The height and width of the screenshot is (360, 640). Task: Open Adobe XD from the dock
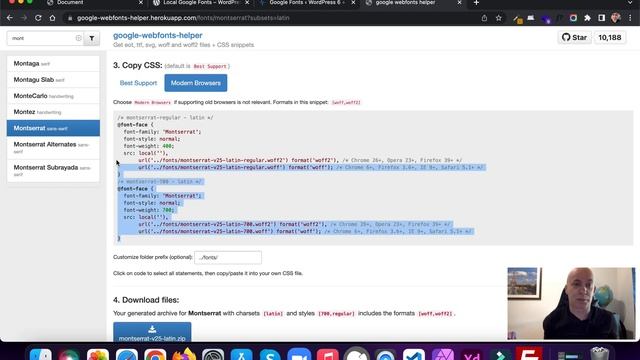click(x=471, y=354)
